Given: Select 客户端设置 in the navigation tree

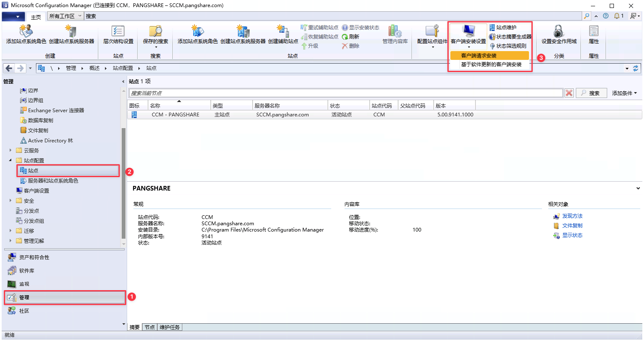Looking at the screenshot, I should pos(33,191).
